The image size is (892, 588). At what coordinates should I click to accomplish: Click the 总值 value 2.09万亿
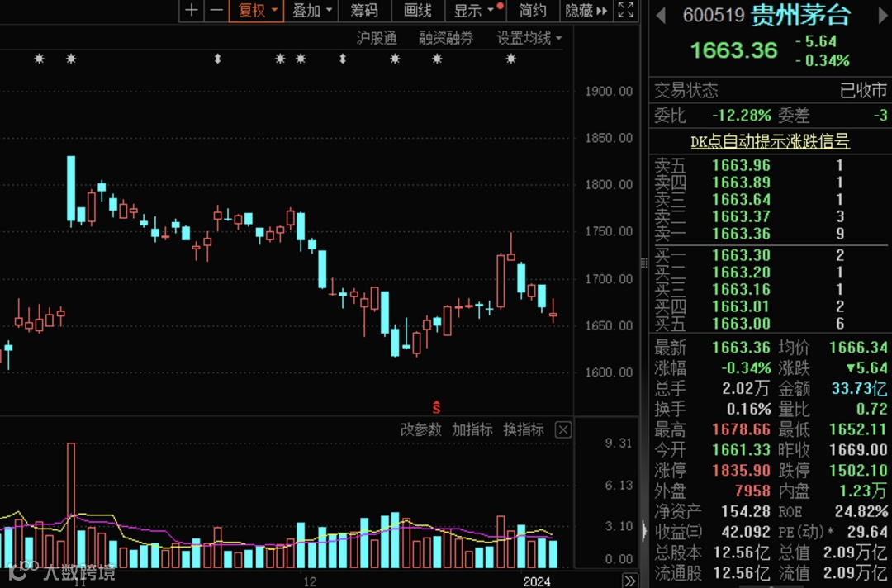point(855,552)
